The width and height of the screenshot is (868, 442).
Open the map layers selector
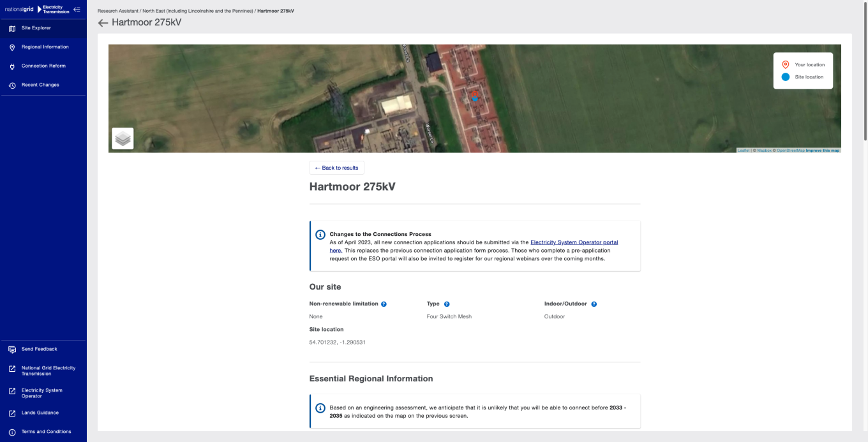pos(123,138)
